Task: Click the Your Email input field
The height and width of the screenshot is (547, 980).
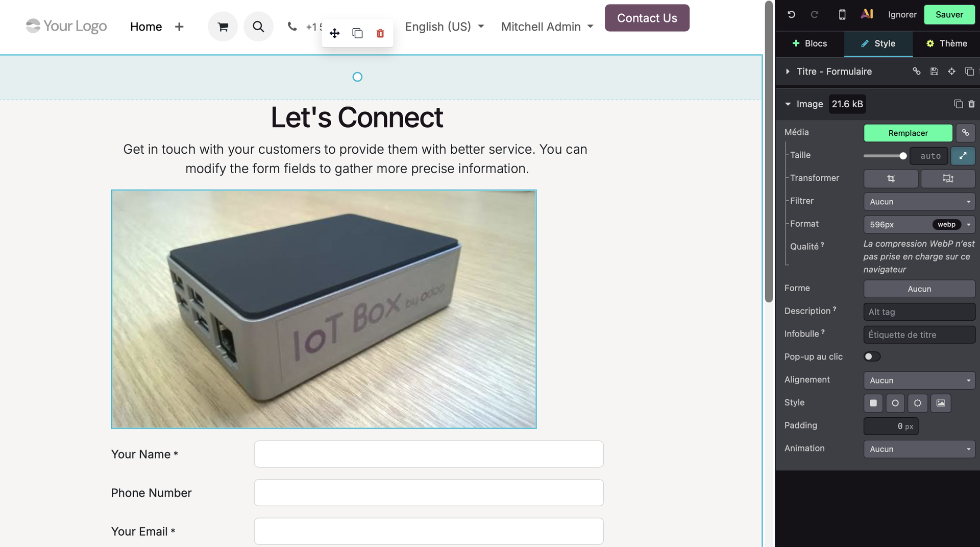Action: pos(429,531)
